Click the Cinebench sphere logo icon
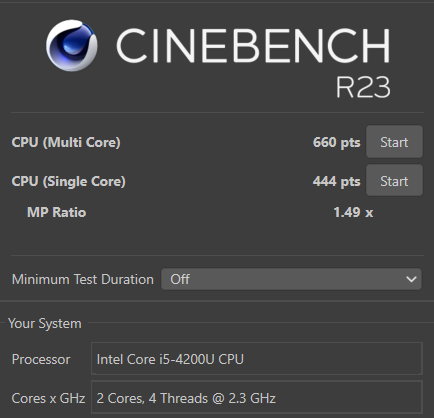The width and height of the screenshot is (434, 418). pyautogui.click(x=72, y=45)
